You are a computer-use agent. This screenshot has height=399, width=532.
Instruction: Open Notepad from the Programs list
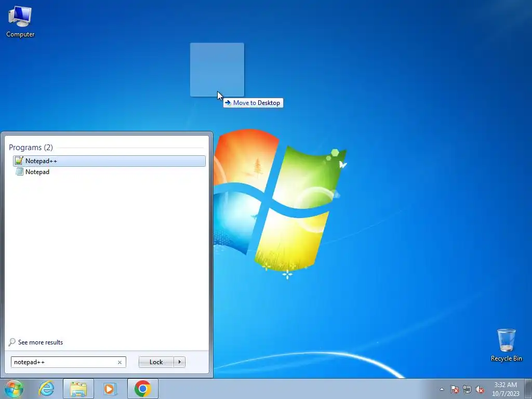point(109,171)
